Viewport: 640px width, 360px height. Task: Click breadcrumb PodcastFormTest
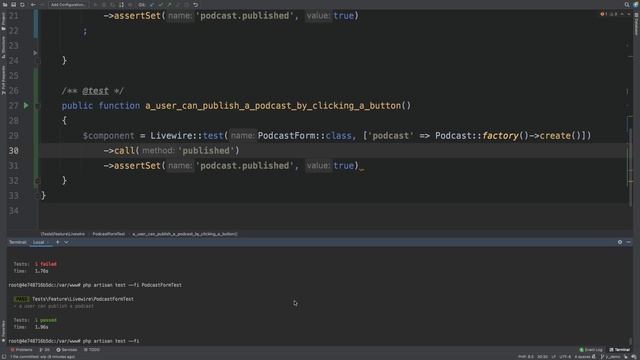click(x=109, y=234)
